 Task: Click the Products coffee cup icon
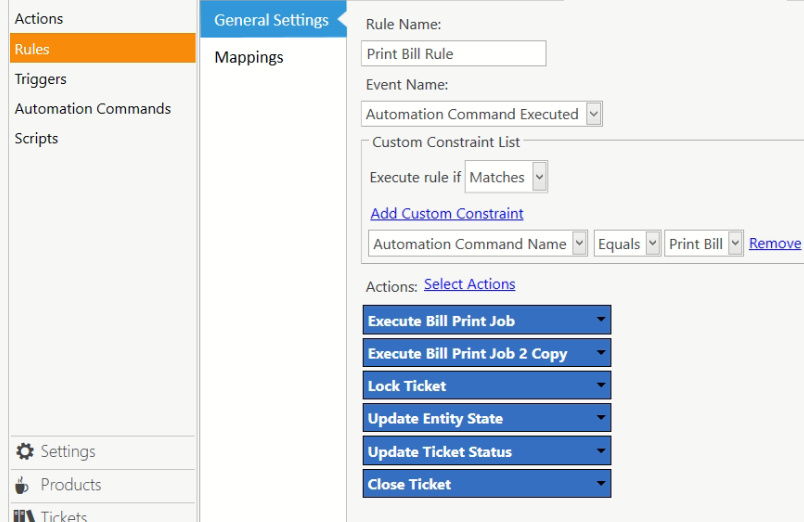pos(24,485)
